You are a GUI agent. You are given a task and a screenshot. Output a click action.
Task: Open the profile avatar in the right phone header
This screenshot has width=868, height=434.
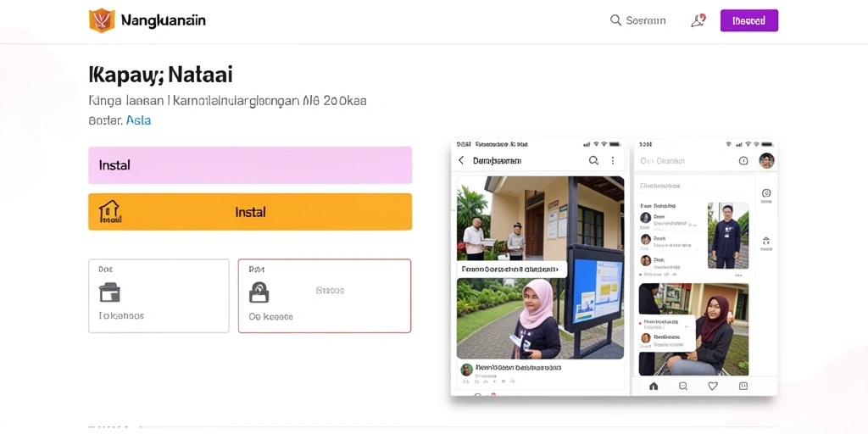coord(766,160)
